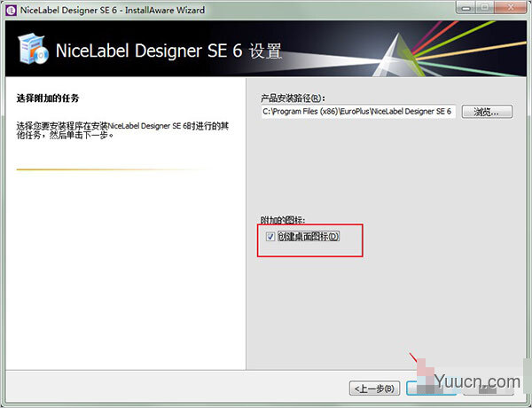Click the NiceLabel title bar app icon
532x408 pixels.
coord(11,10)
